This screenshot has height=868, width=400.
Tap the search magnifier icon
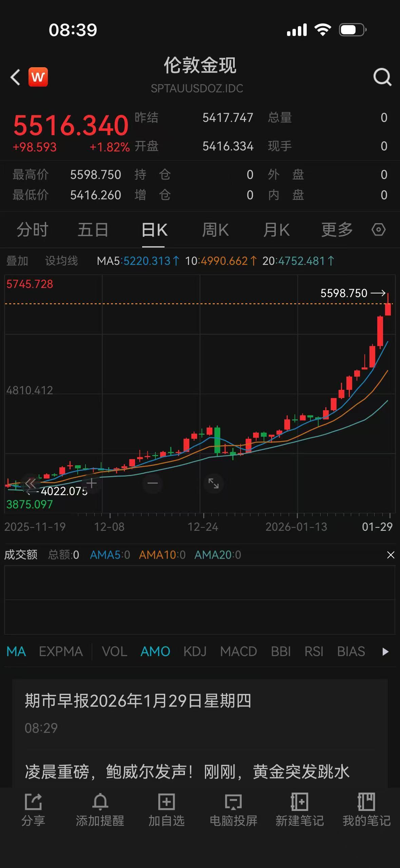click(x=382, y=77)
